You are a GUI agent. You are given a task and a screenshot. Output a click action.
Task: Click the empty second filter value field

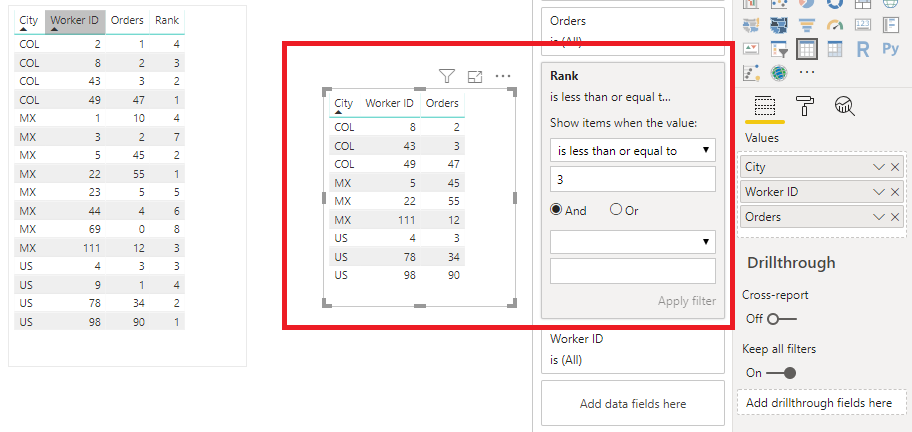coord(633,271)
